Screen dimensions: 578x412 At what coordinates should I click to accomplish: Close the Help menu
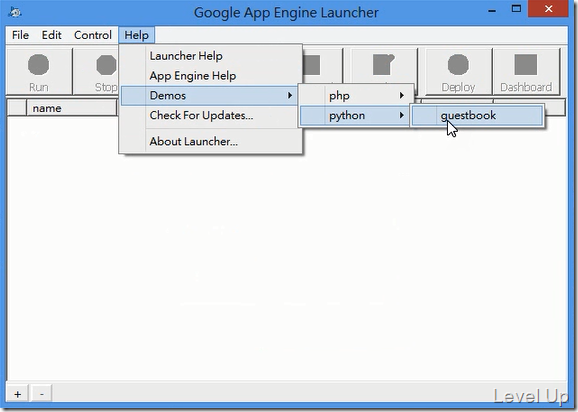(x=136, y=35)
